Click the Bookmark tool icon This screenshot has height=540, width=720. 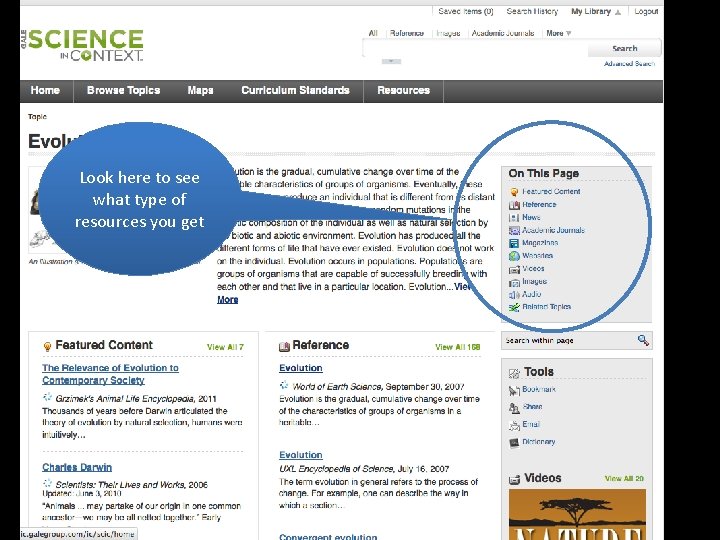coord(514,390)
